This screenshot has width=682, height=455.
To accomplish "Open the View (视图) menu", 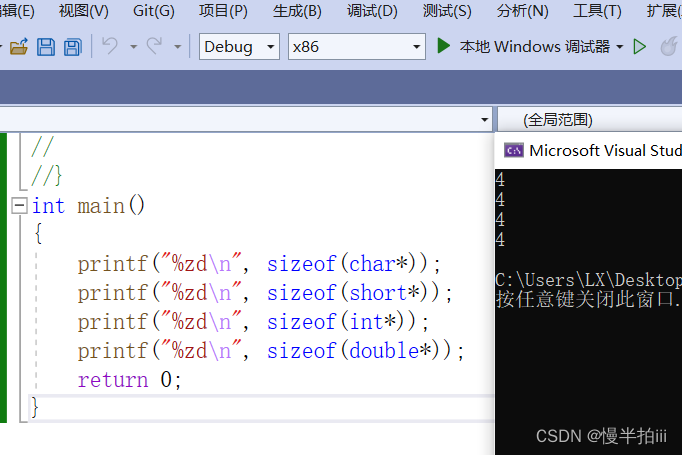I will pos(84,10).
